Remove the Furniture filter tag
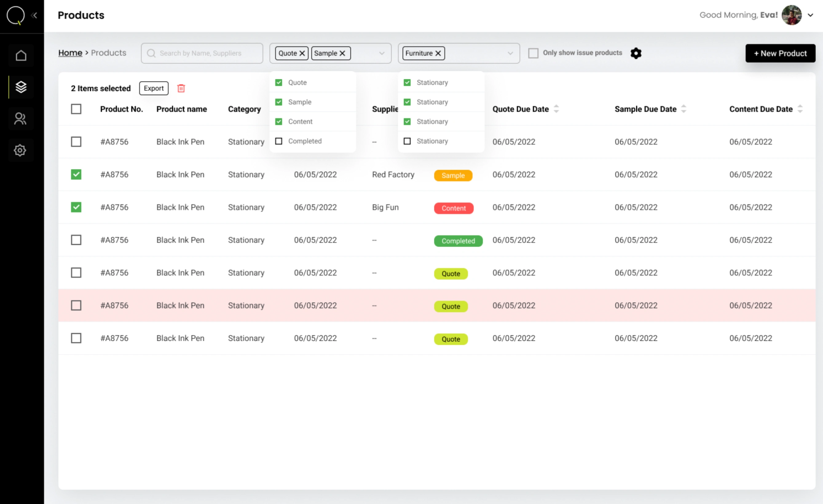This screenshot has width=823, height=504. pyautogui.click(x=438, y=53)
